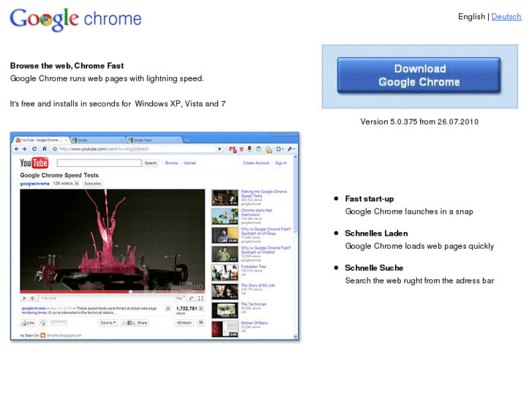Open the 720p quality selector
This screenshot has width=532, height=399.
point(180,298)
